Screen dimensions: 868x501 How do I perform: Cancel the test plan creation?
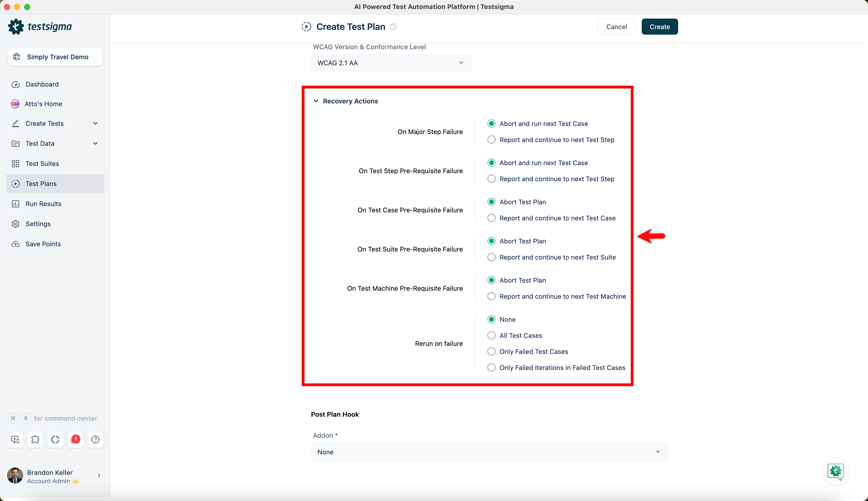(616, 27)
